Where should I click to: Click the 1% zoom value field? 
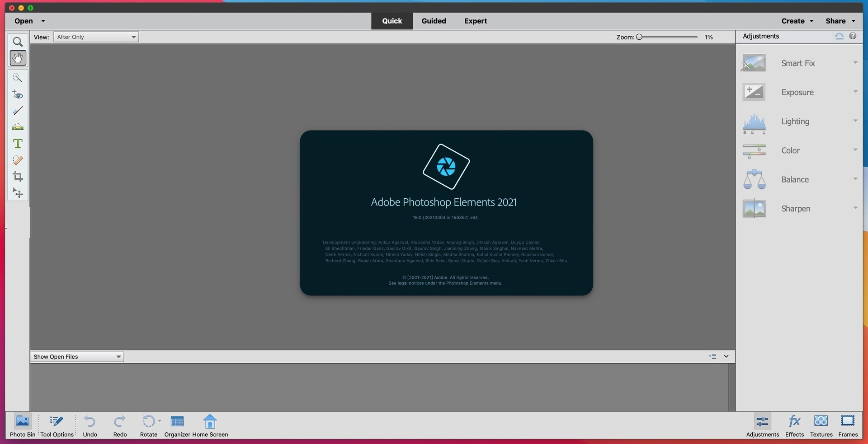(709, 37)
